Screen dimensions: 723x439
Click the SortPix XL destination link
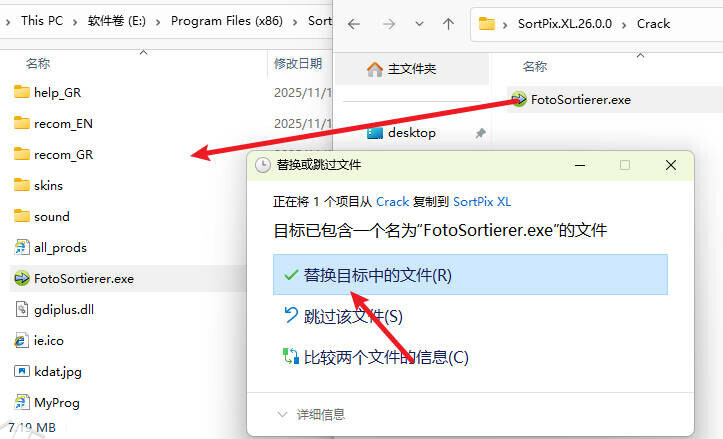[482, 201]
